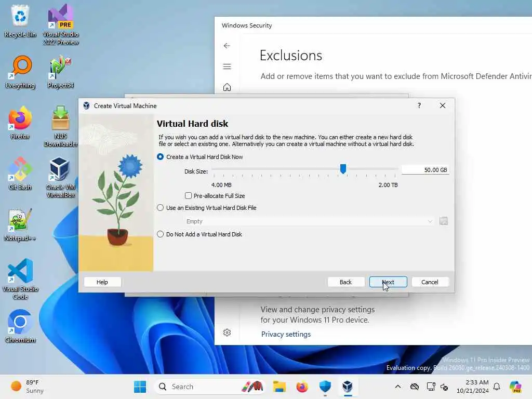Viewport: 532px width, 399px height.
Task: Launch Notepad++ from the desktop
Action: [x=20, y=224]
